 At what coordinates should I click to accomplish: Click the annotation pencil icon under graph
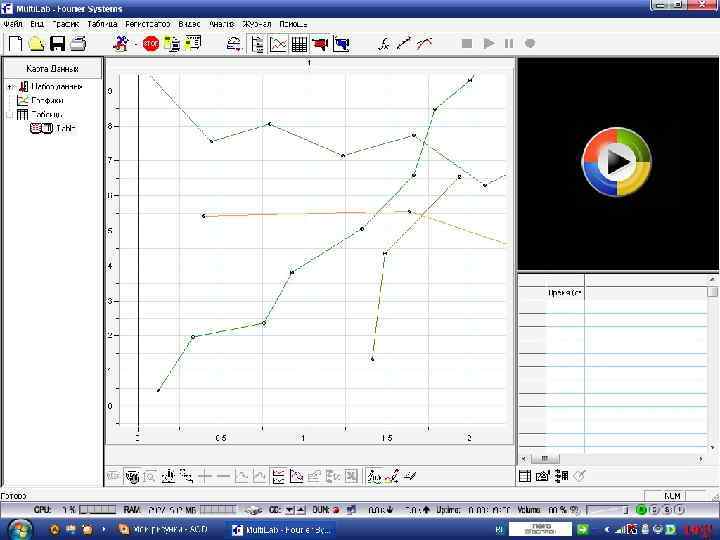[x=410, y=477]
